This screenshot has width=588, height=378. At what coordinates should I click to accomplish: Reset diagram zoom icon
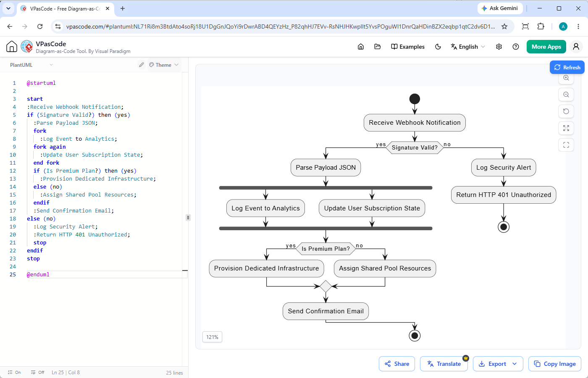point(566,111)
